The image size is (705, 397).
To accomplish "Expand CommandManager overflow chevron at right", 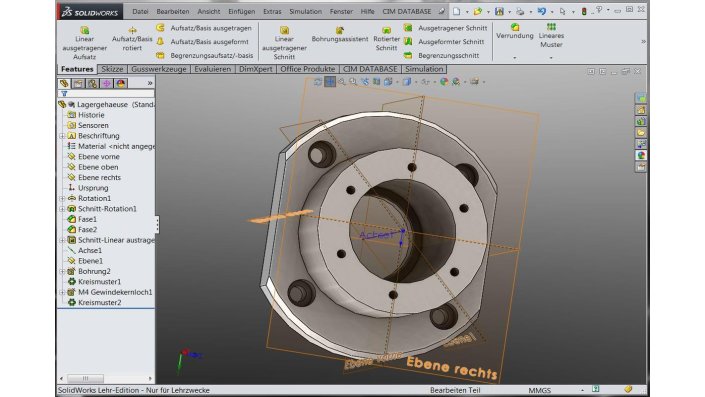I will (643, 41).
